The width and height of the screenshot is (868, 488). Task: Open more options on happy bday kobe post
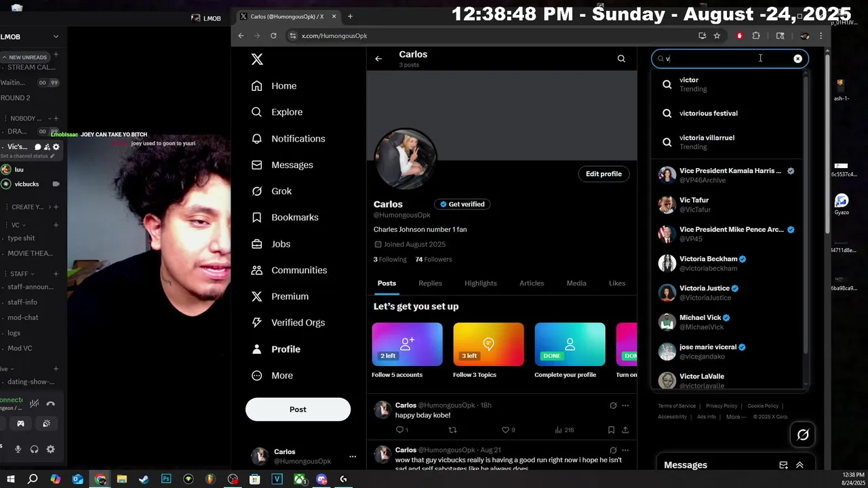[625, 405]
